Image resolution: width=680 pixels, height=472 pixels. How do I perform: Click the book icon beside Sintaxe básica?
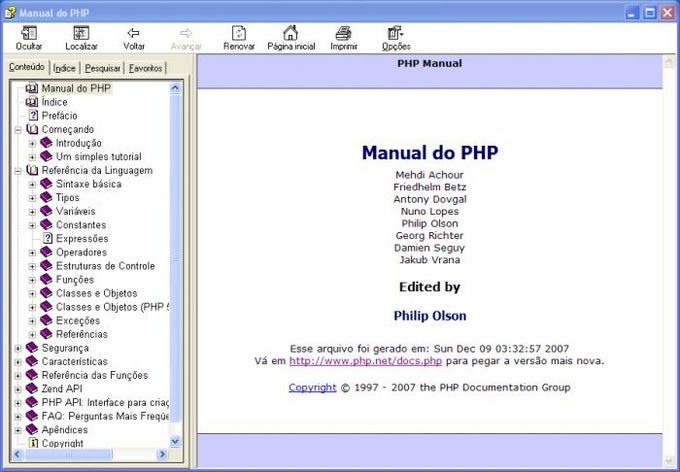tap(46, 184)
